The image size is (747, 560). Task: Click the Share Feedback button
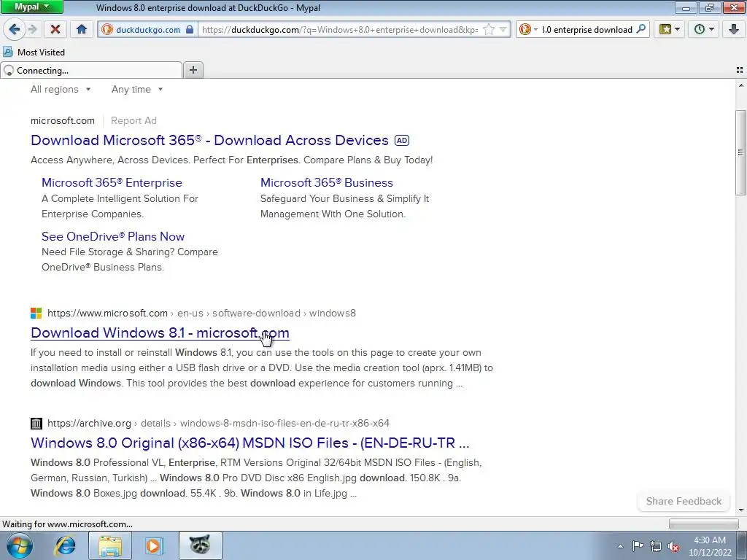684,501
